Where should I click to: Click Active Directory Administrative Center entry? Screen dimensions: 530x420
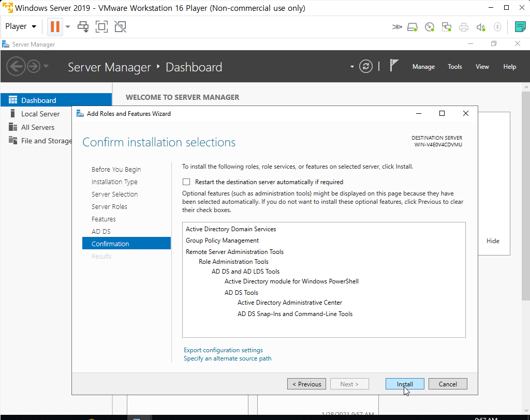point(290,303)
